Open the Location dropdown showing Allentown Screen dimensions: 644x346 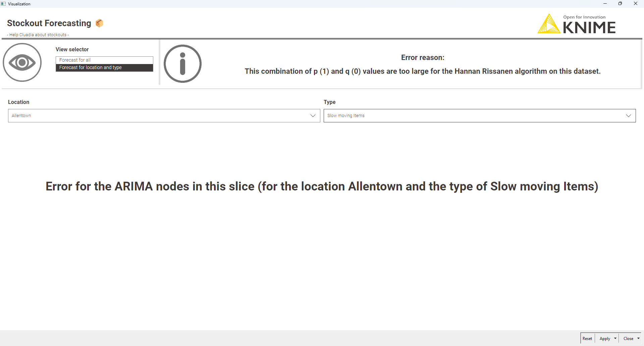[164, 116]
